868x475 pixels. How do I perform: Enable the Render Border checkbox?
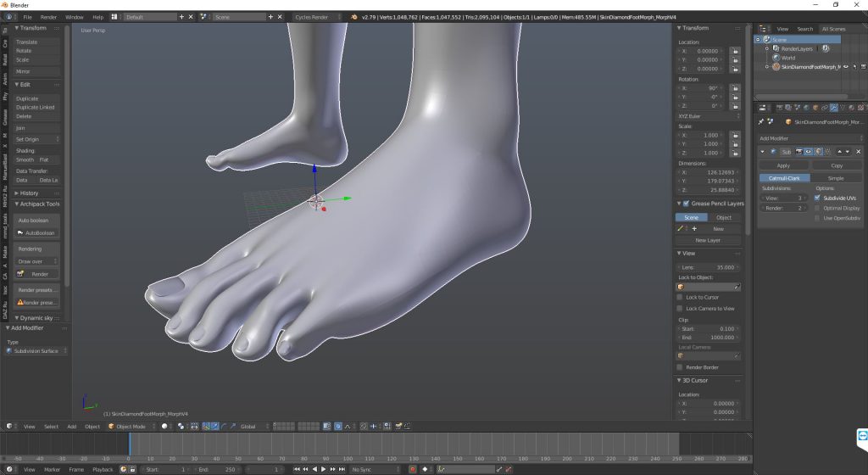[680, 367]
